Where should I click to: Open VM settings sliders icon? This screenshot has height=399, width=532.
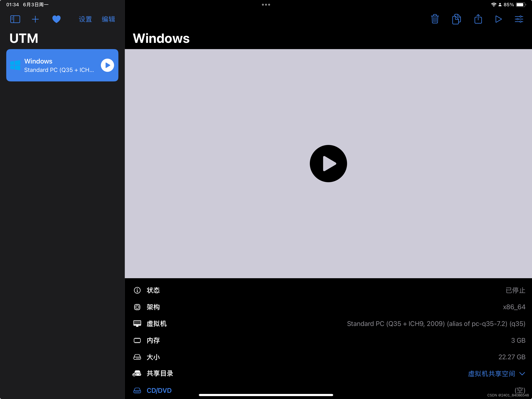(519, 19)
